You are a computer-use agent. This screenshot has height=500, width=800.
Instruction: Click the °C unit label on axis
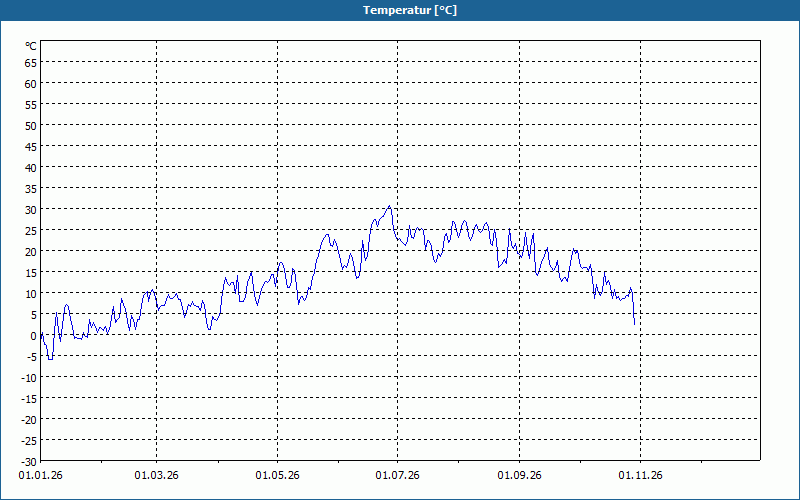click(31, 46)
